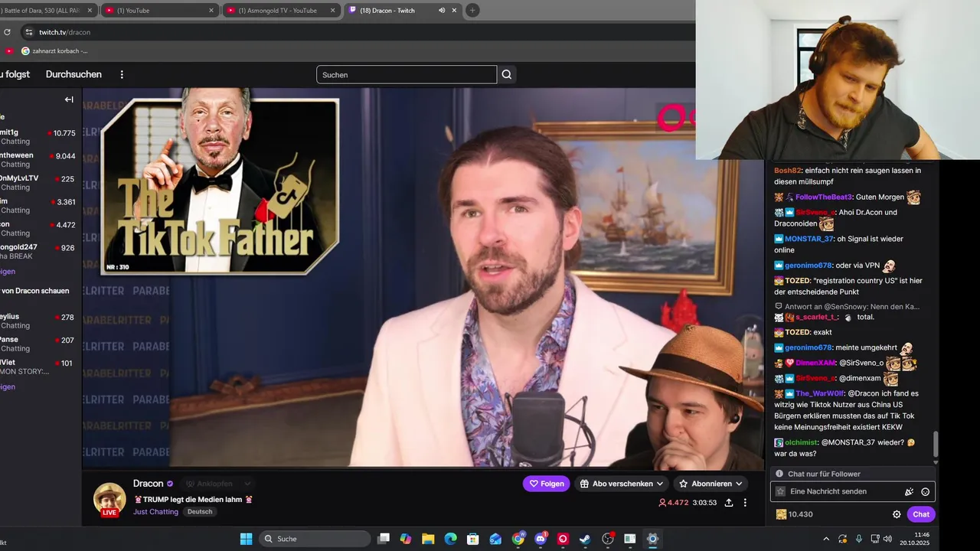
Task: Click the browser address bar
Action: [x=360, y=32]
